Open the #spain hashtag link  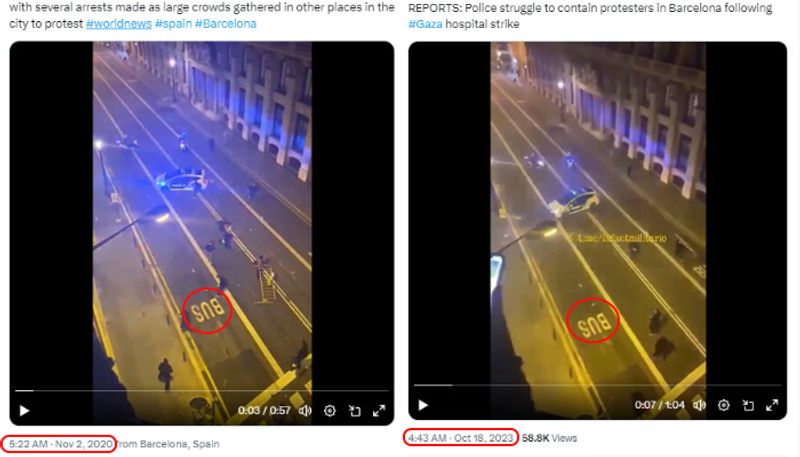pyautogui.click(x=173, y=23)
